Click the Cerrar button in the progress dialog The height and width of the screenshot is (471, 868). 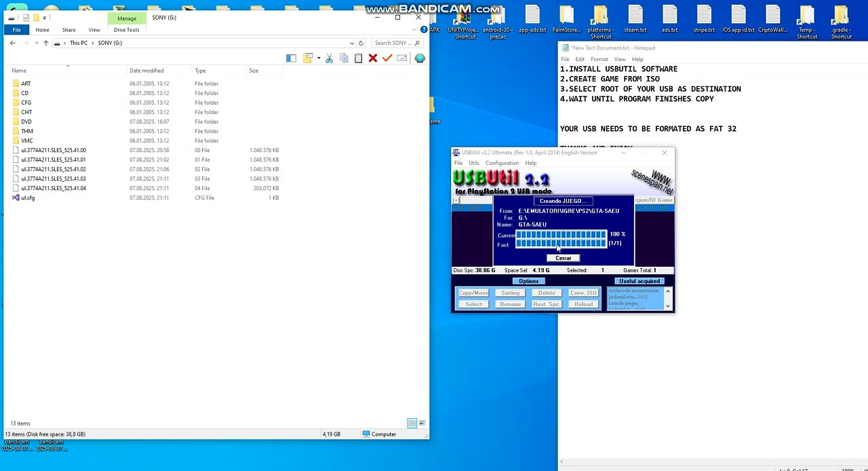click(x=563, y=258)
